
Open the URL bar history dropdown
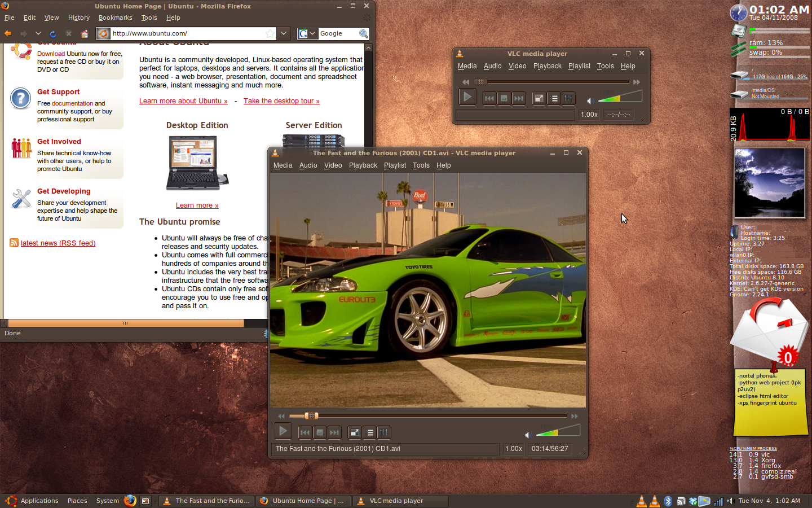[x=284, y=34]
